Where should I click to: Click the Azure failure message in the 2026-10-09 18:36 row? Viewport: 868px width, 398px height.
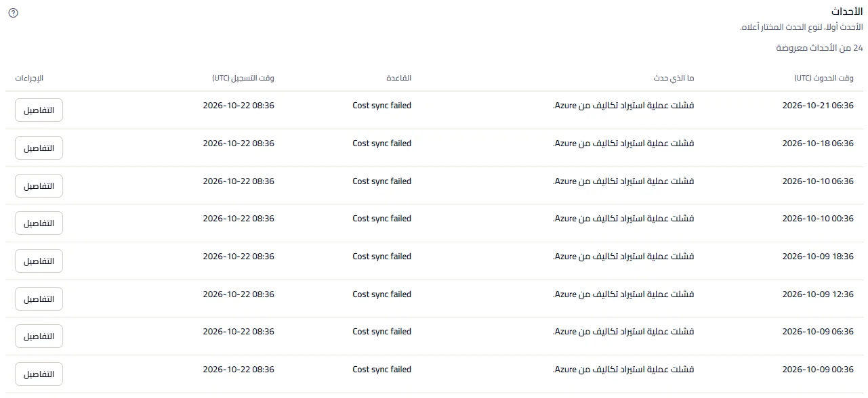[623, 257]
